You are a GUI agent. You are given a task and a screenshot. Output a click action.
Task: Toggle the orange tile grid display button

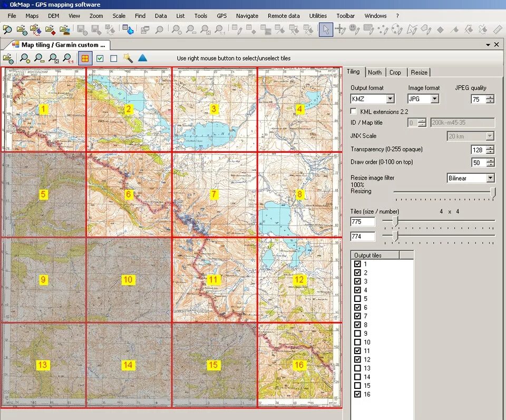(85, 58)
